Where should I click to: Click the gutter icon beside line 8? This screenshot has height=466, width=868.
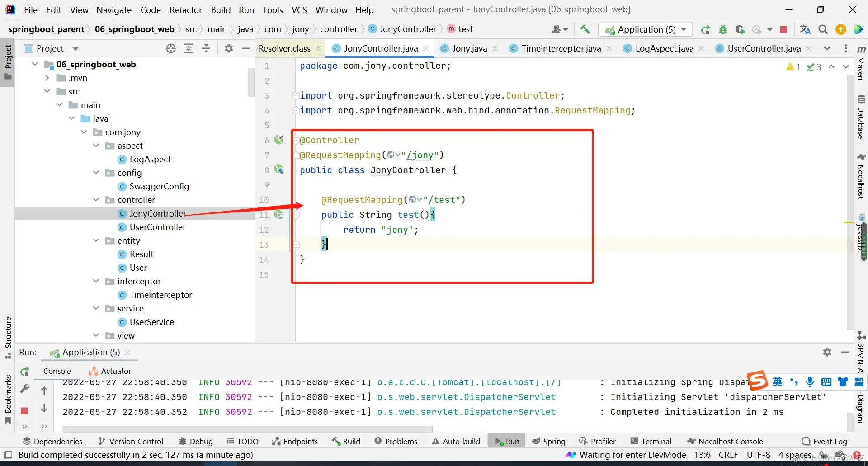279,169
